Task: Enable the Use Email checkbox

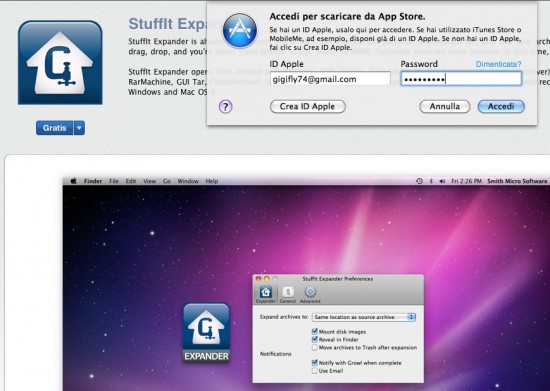Action: 314,371
